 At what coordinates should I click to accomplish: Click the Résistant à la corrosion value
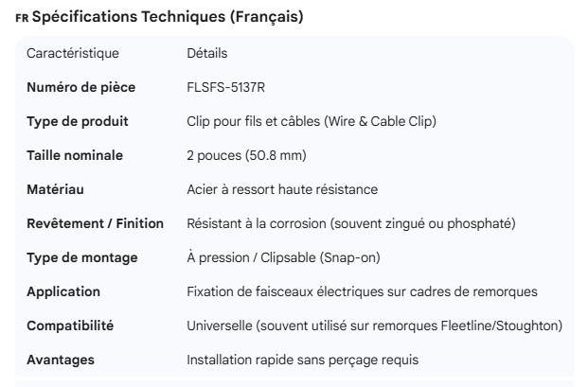coord(351,223)
